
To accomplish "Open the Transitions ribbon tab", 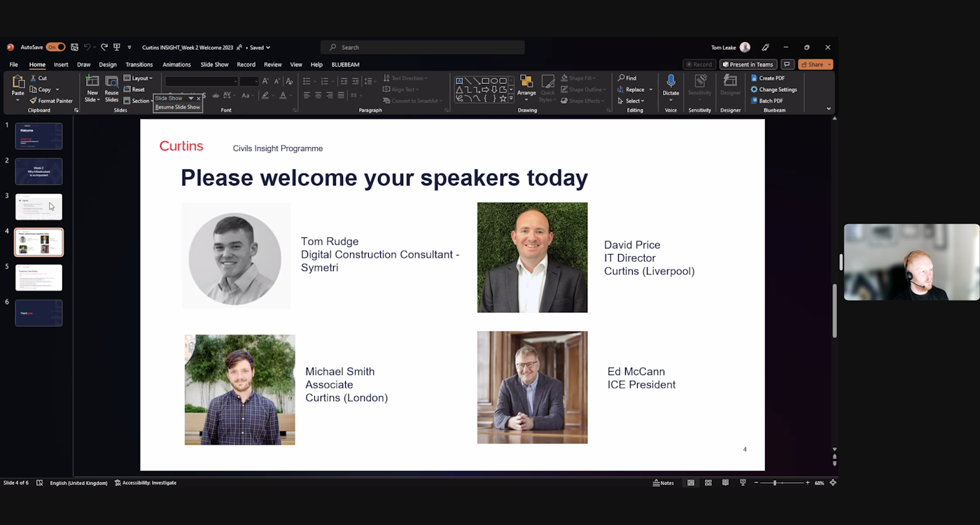I will pos(139,64).
